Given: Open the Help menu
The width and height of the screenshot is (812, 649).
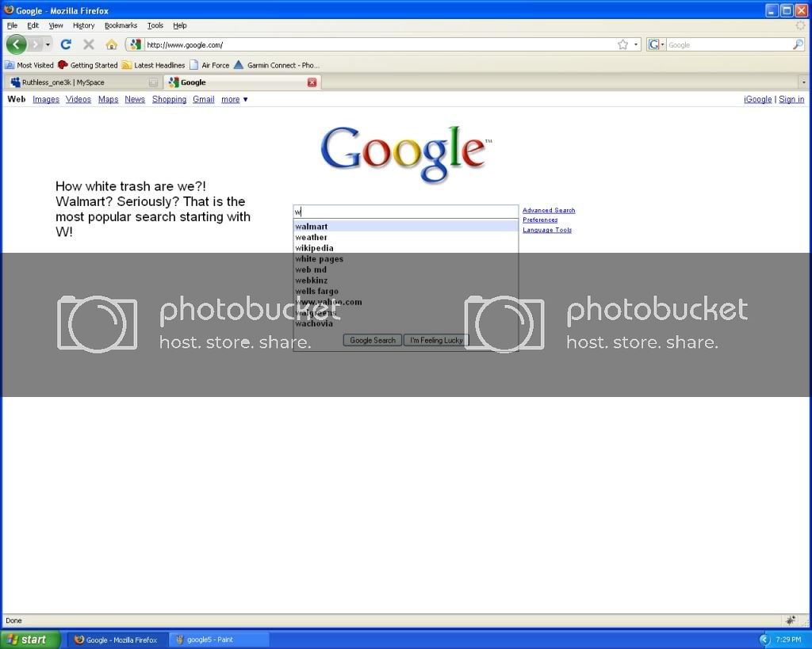Looking at the screenshot, I should click(x=180, y=25).
